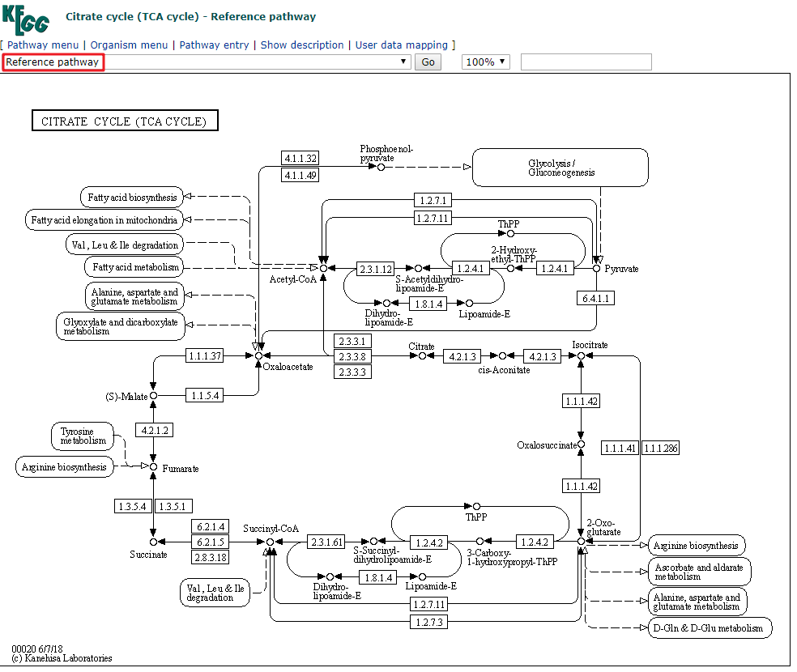This screenshot has height=672, width=797.
Task: Open the Pathway entry link
Action: [x=214, y=45]
